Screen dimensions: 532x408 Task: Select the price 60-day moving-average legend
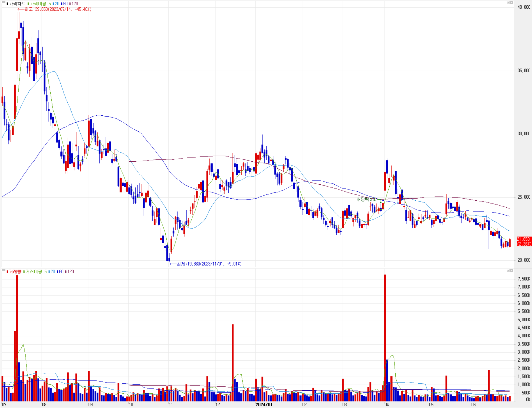pyautogui.click(x=65, y=4)
